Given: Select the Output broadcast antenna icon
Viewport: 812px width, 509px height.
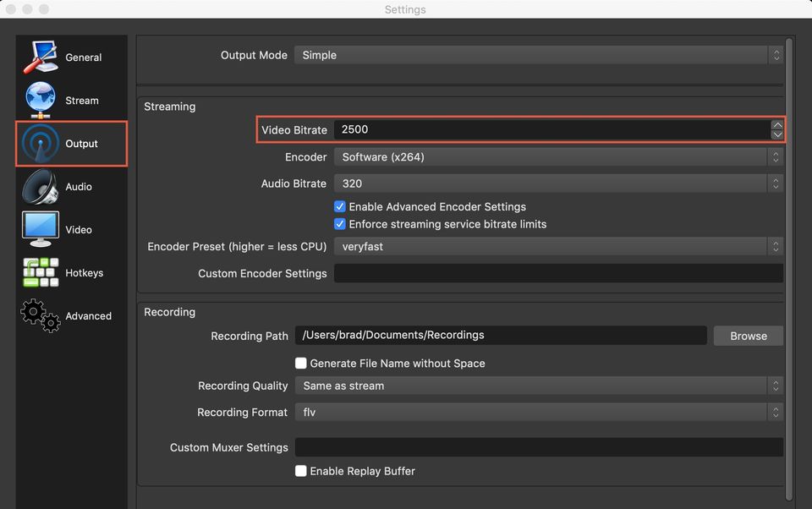Looking at the screenshot, I should point(41,144).
